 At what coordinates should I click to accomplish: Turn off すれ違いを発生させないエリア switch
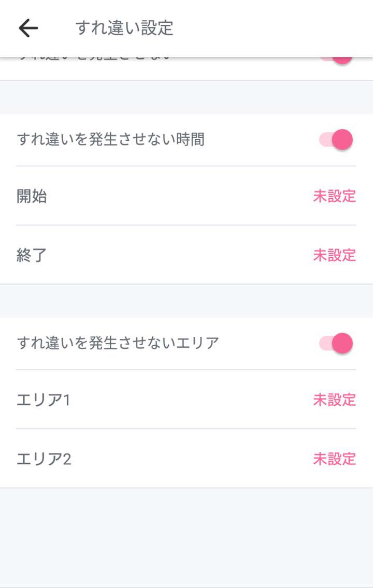(x=336, y=343)
